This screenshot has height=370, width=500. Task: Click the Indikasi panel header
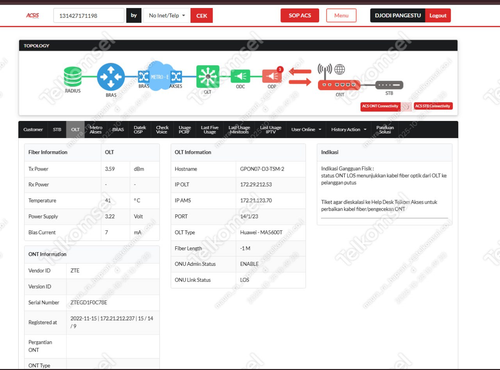385,152
